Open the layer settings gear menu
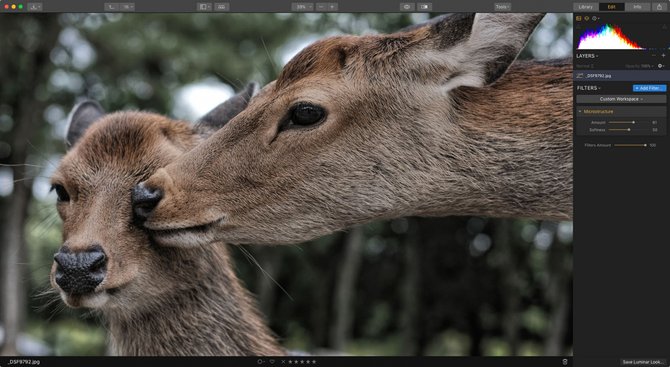This screenshot has width=670, height=367. (661, 66)
